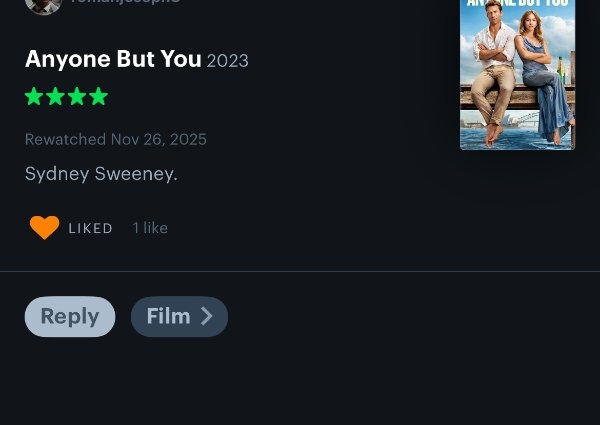The width and height of the screenshot is (600, 425).
Task: Click the orange heart like icon
Action: point(44,228)
